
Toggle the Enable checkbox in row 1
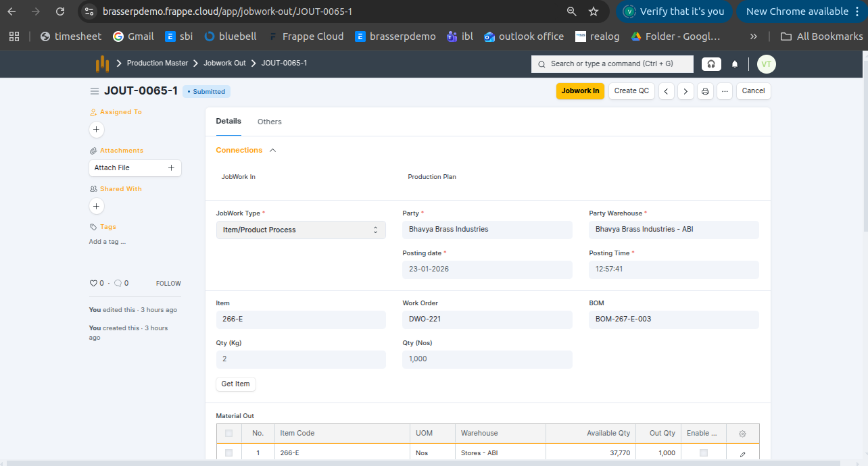pyautogui.click(x=704, y=453)
